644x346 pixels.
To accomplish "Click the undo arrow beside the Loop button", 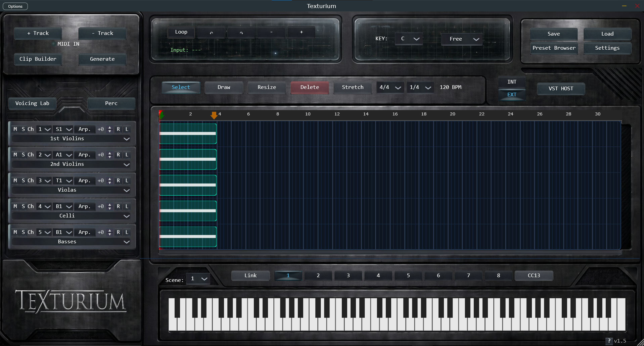I will [211, 32].
